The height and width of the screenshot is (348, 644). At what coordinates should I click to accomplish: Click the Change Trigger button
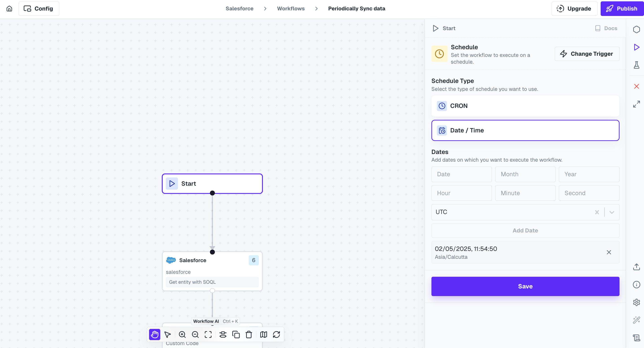point(587,54)
